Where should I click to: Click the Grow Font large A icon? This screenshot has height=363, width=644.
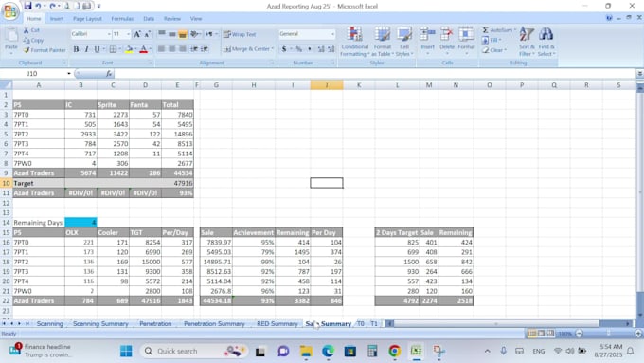point(137,34)
